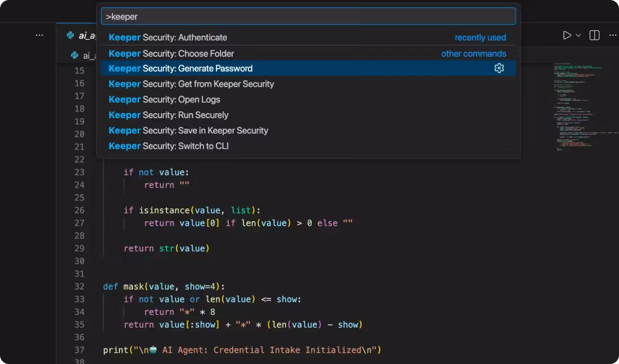This screenshot has width=619, height=364.
Task: Select Keeper Security: Open Logs
Action: 164,100
